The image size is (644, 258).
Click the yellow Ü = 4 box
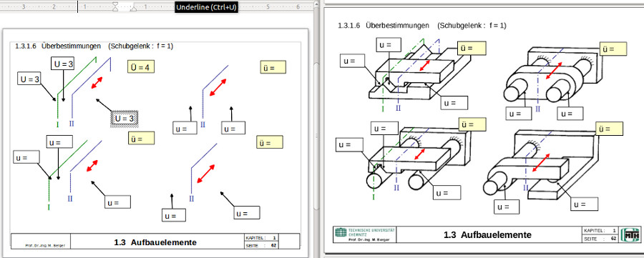tap(141, 67)
